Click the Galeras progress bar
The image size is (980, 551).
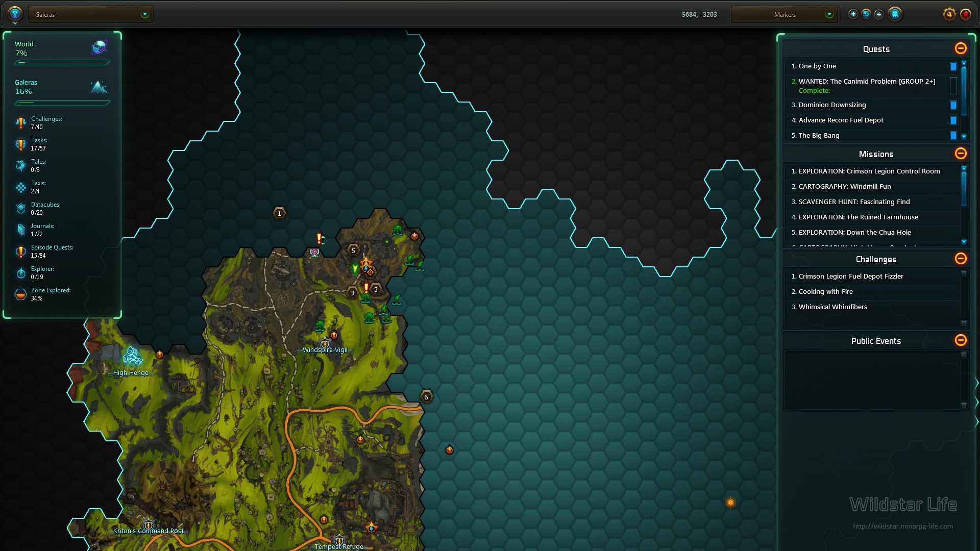tap(62, 103)
